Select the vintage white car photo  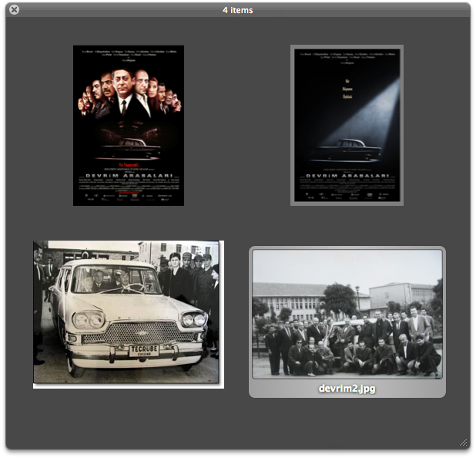pos(128,314)
